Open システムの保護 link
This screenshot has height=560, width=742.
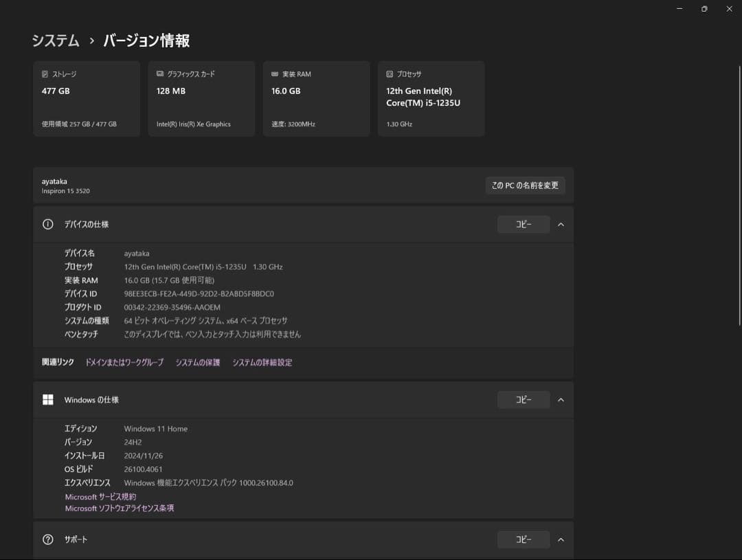pyautogui.click(x=198, y=362)
